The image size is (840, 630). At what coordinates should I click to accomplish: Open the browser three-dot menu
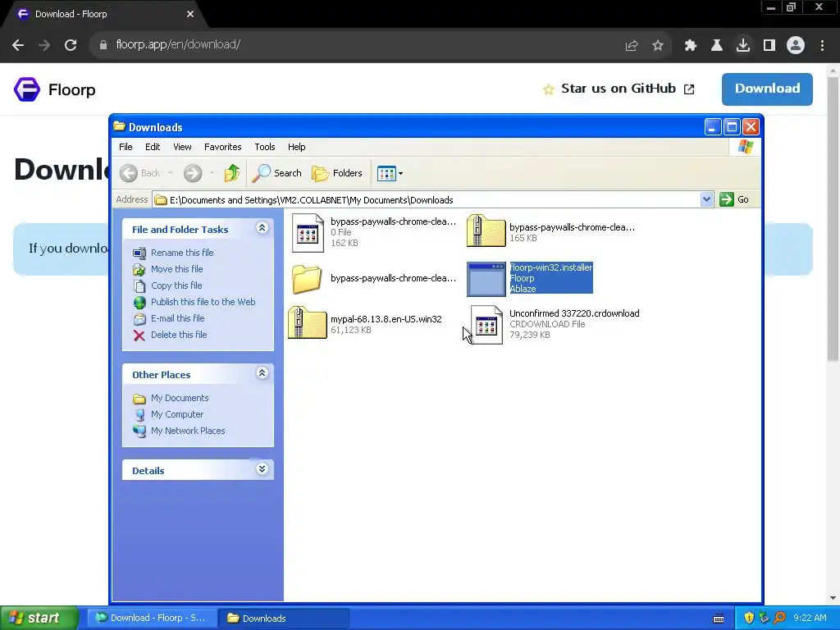point(822,45)
